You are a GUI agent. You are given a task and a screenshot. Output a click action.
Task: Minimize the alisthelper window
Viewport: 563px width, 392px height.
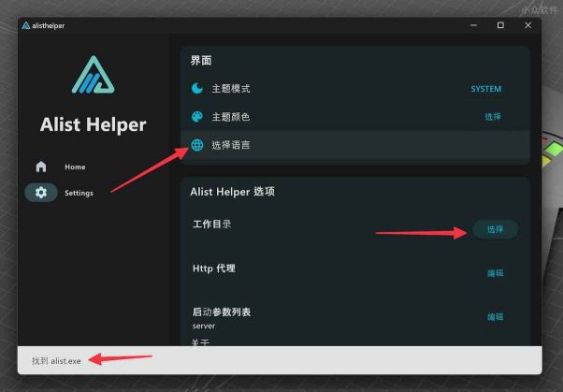tap(473, 25)
